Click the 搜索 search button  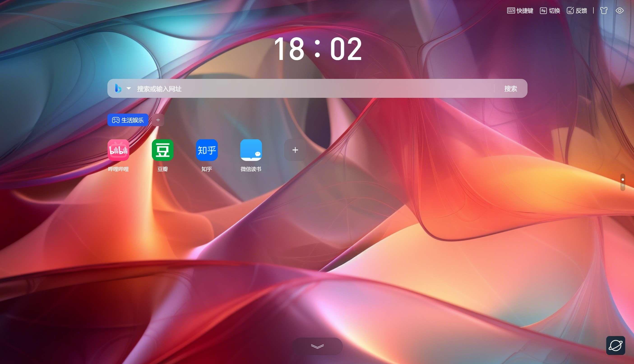click(x=510, y=89)
